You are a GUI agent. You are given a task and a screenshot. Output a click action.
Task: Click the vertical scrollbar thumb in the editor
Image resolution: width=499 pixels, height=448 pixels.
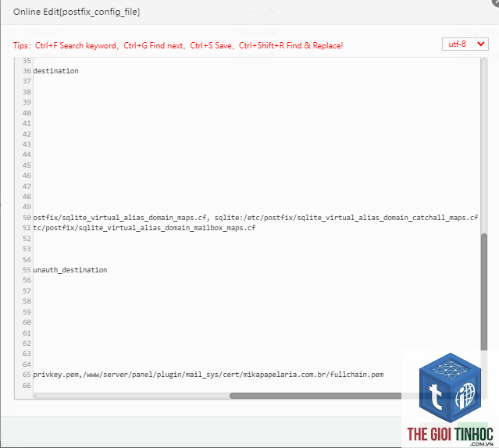click(x=484, y=292)
